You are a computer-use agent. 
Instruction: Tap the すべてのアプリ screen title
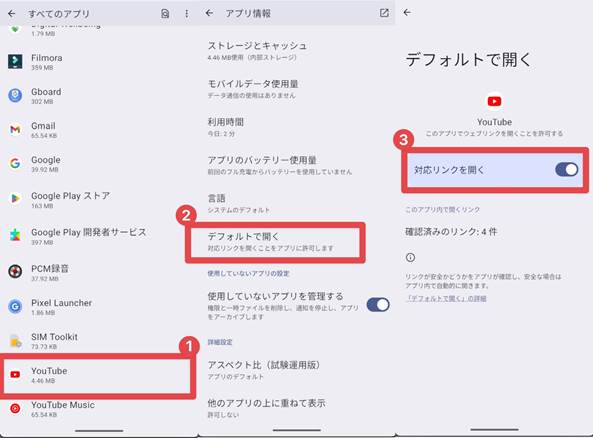point(59,14)
